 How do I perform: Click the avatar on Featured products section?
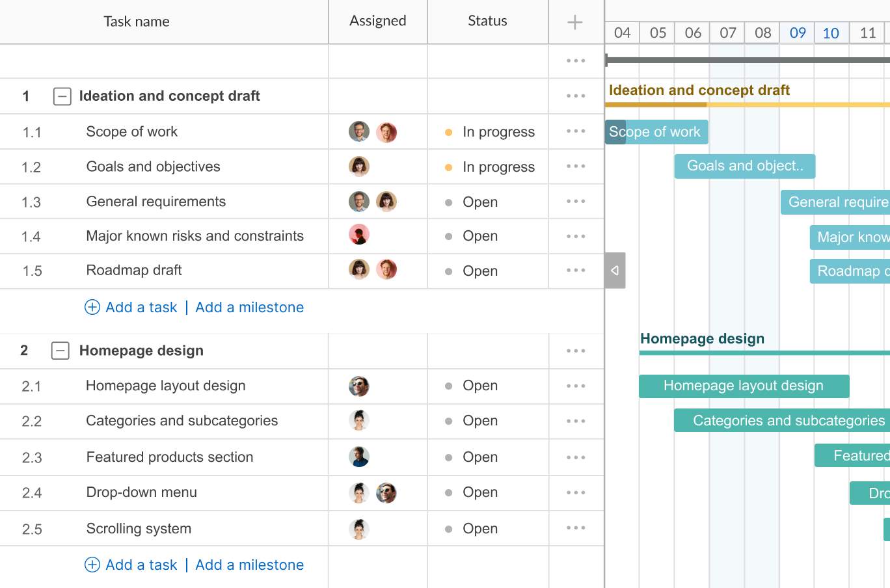click(x=359, y=457)
